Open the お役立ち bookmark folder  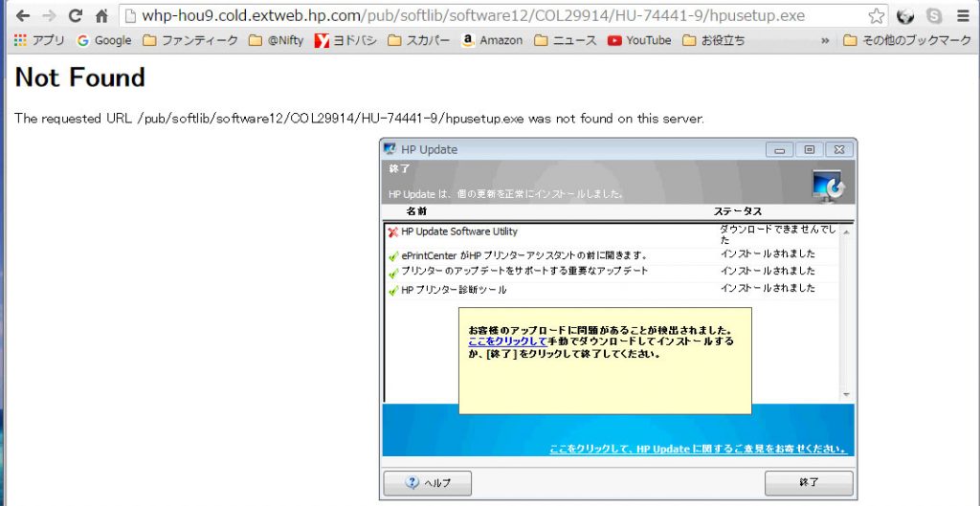[x=714, y=40]
